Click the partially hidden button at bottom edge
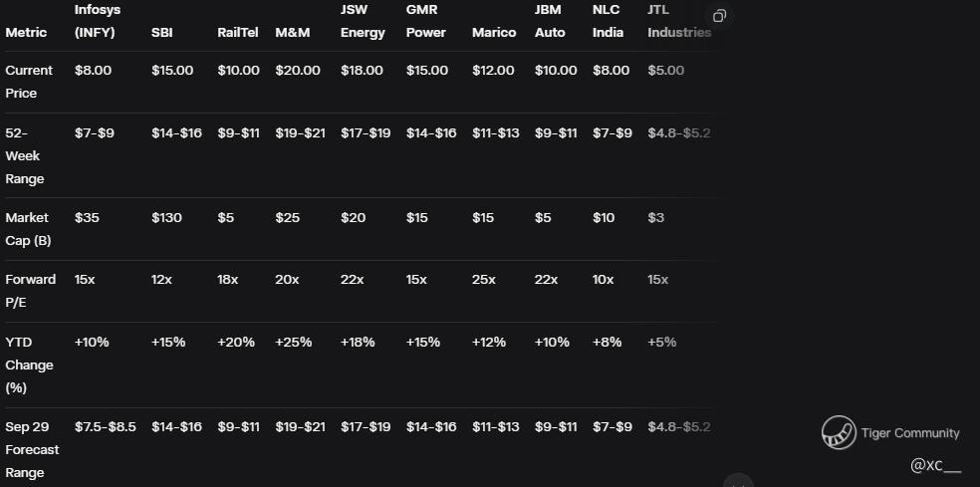Image resolution: width=980 pixels, height=487 pixels. click(738, 481)
